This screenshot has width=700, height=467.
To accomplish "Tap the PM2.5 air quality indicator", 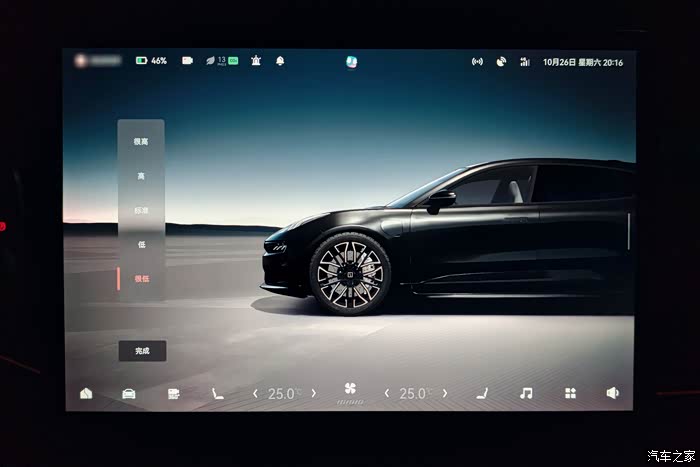I will (222, 61).
